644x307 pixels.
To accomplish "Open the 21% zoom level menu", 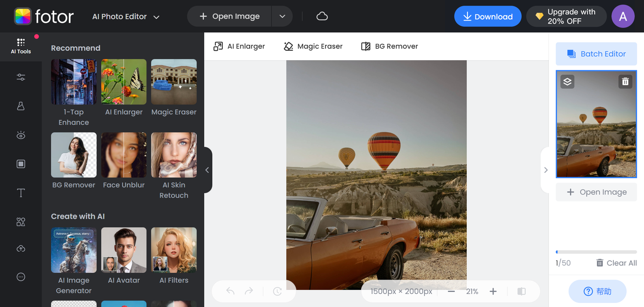I will 472,291.
